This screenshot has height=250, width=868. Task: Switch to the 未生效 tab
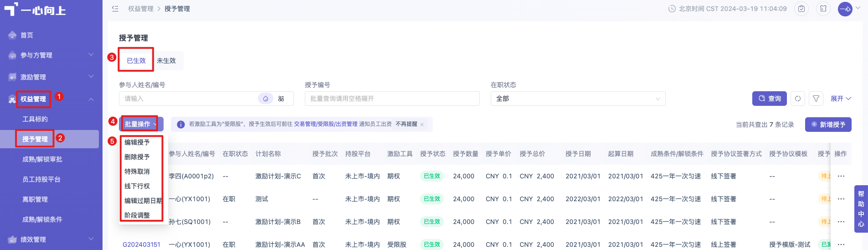click(166, 61)
